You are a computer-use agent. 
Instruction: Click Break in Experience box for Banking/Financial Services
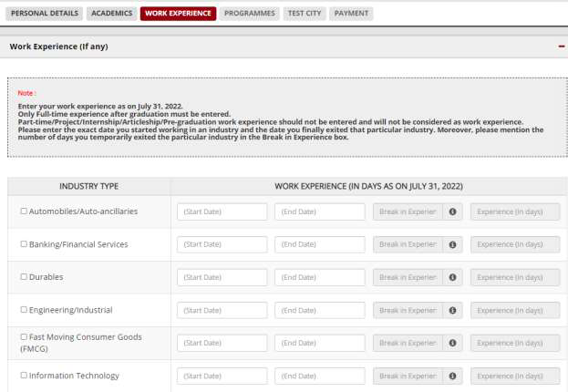(x=408, y=244)
